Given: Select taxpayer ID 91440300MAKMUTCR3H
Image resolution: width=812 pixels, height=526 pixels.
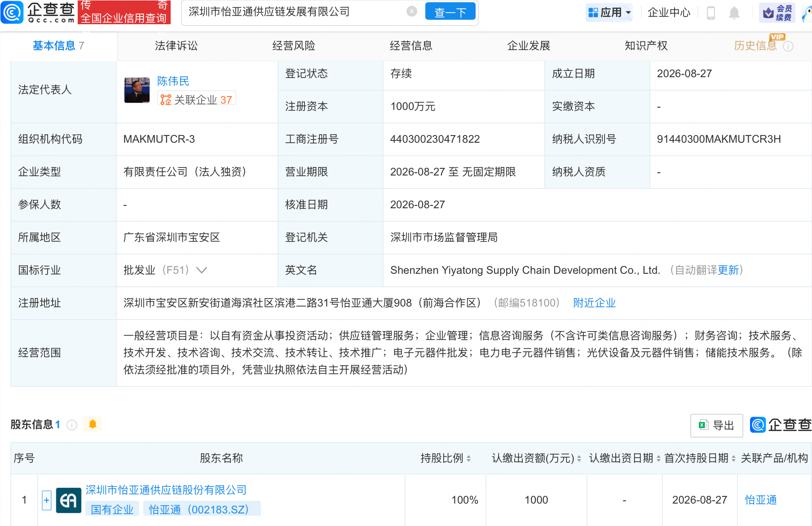Looking at the screenshot, I should tap(719, 139).
